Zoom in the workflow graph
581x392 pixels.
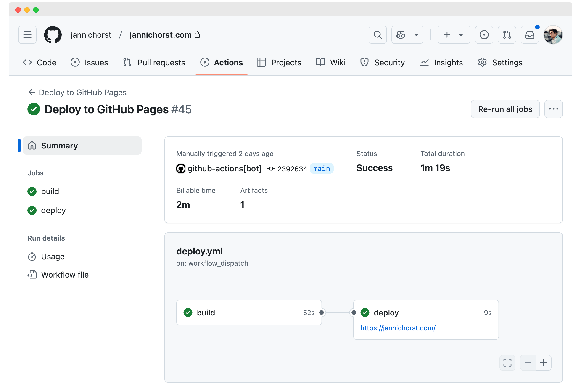(x=543, y=363)
